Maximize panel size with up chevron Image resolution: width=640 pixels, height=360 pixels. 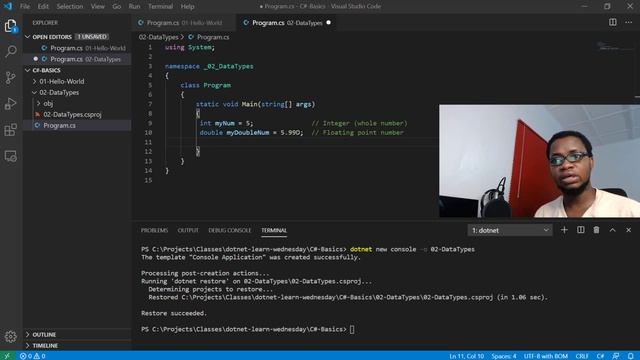613,230
